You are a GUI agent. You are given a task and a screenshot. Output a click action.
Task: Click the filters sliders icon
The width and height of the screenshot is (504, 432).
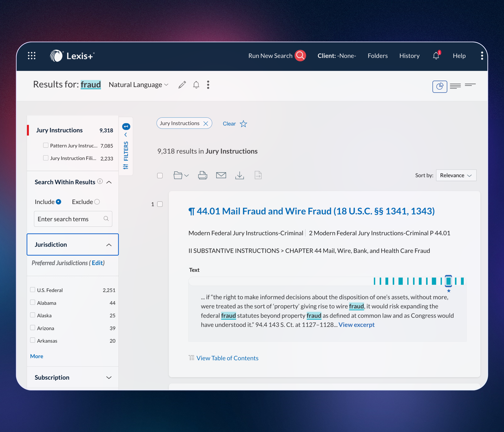click(126, 167)
